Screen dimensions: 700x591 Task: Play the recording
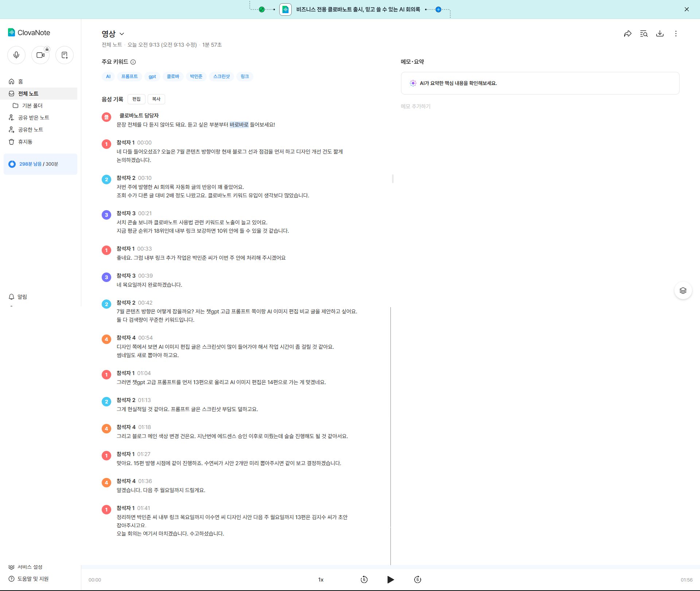click(390, 579)
